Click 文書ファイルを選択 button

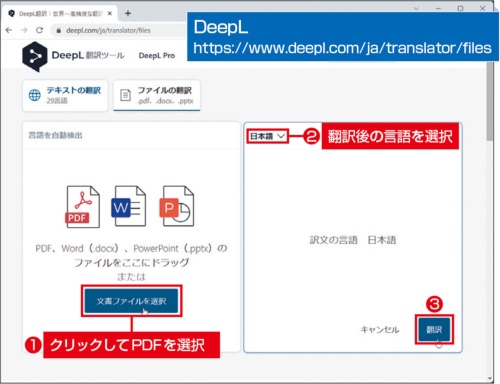pyautogui.click(x=131, y=301)
